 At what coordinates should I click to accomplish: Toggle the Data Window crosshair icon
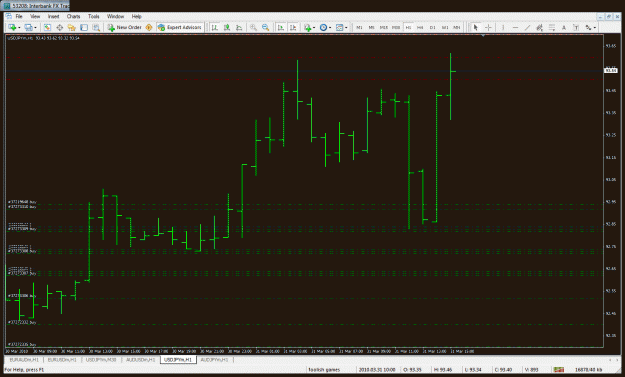coord(59,27)
